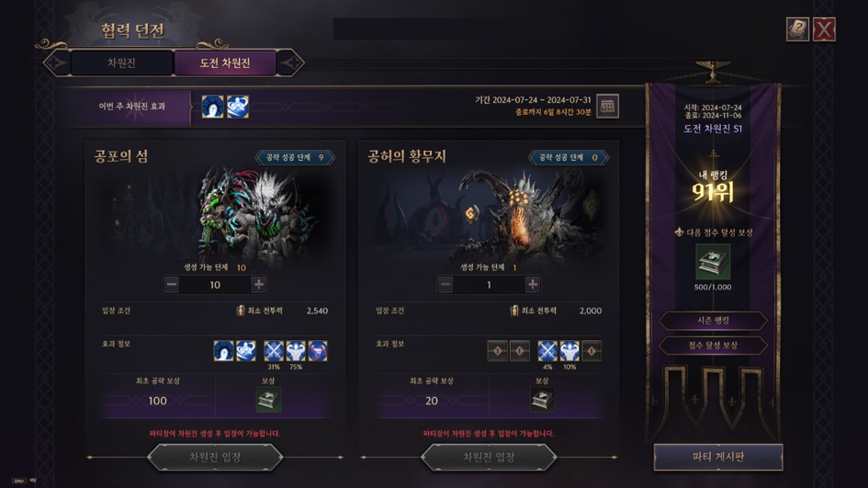Click first weekly effect icon in top bar
This screenshot has width=868, height=488.
(212, 107)
